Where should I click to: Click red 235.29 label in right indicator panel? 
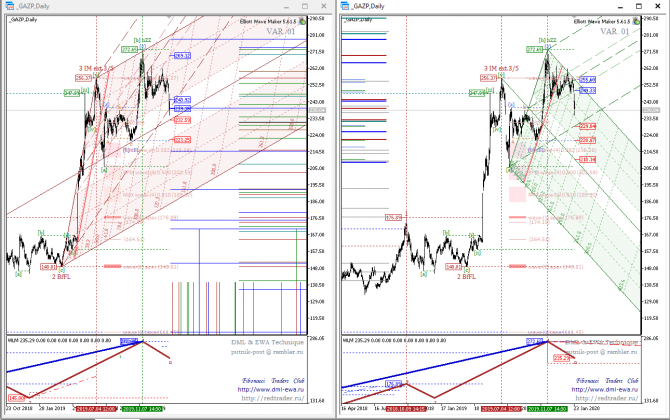tap(561, 358)
